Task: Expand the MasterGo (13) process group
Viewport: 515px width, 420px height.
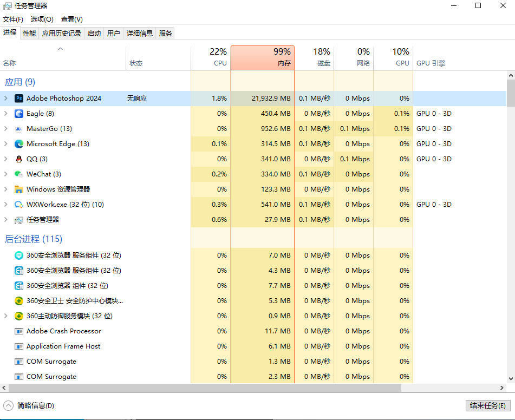Action: pyautogui.click(x=5, y=128)
